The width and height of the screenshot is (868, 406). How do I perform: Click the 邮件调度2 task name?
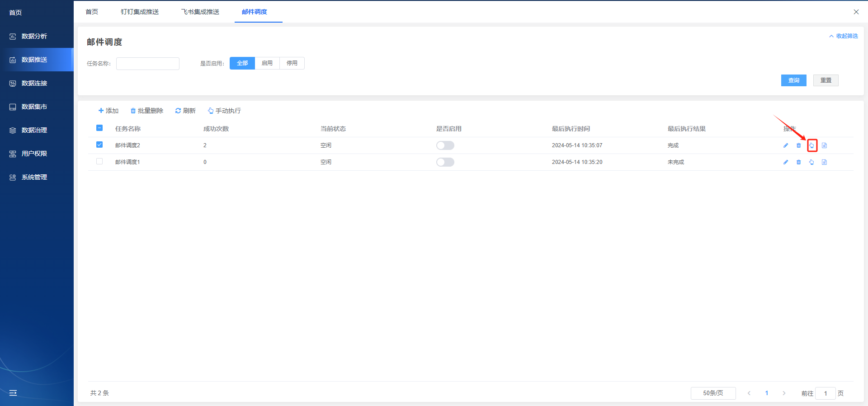tap(127, 145)
